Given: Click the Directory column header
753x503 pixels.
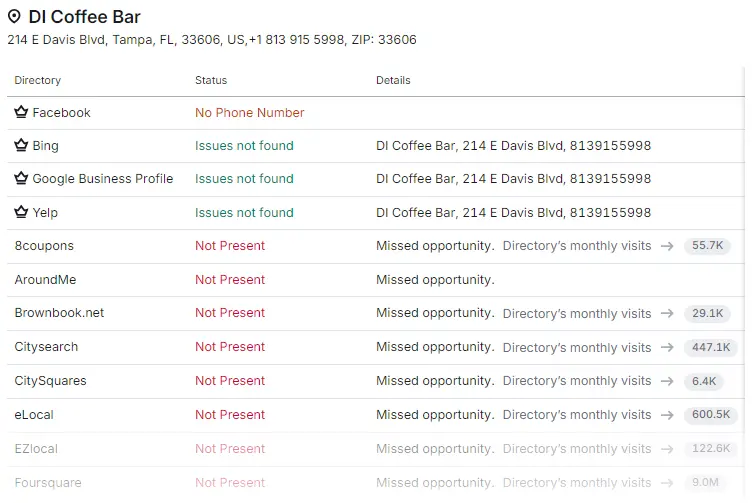Looking at the screenshot, I should pos(37,80).
